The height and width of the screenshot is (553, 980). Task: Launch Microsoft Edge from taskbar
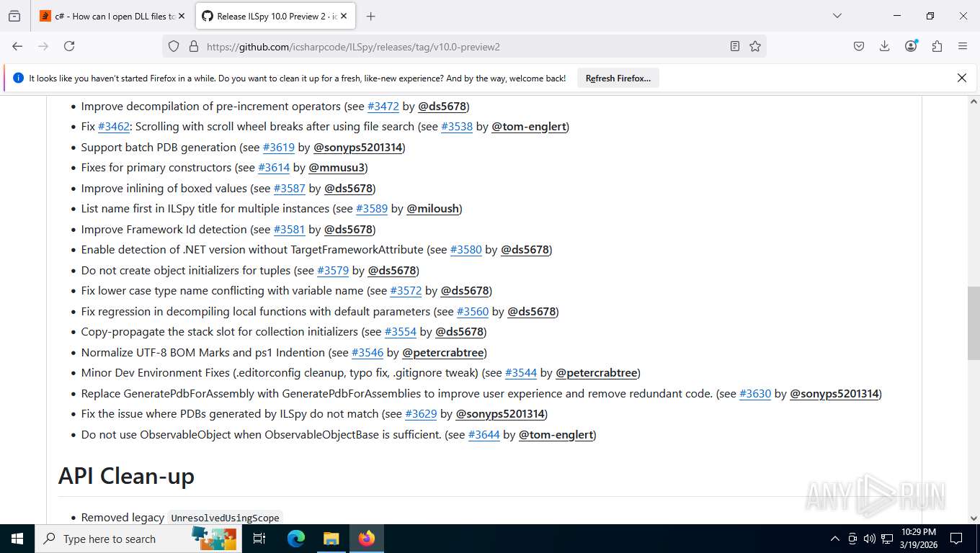[x=296, y=539]
